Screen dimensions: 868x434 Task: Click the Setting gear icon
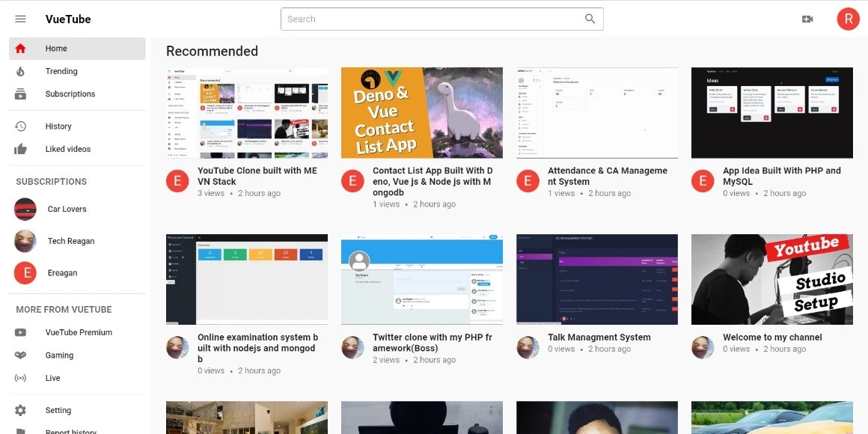[20, 410]
